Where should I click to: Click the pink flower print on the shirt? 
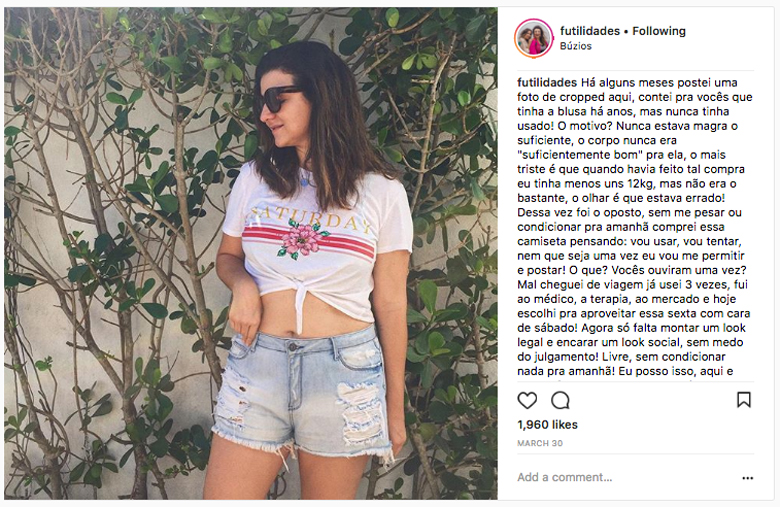tap(302, 239)
